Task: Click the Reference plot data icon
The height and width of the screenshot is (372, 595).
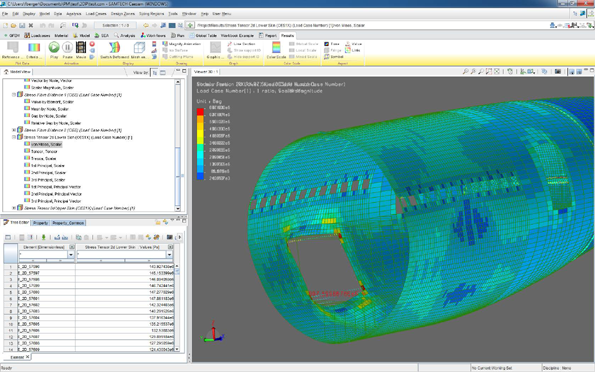Action: (x=13, y=47)
